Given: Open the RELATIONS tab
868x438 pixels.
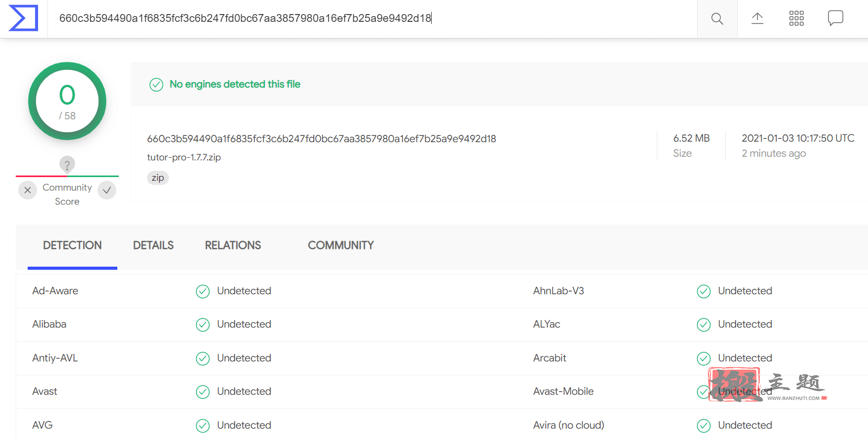Looking at the screenshot, I should (233, 245).
